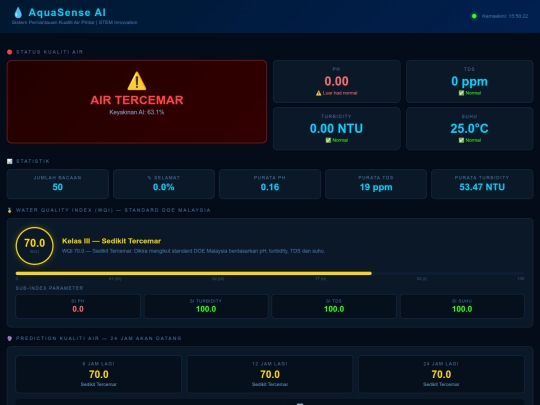This screenshot has height=405, width=540.
Task: Select the 24 JAM LAGI prediction card
Action: click(x=441, y=374)
